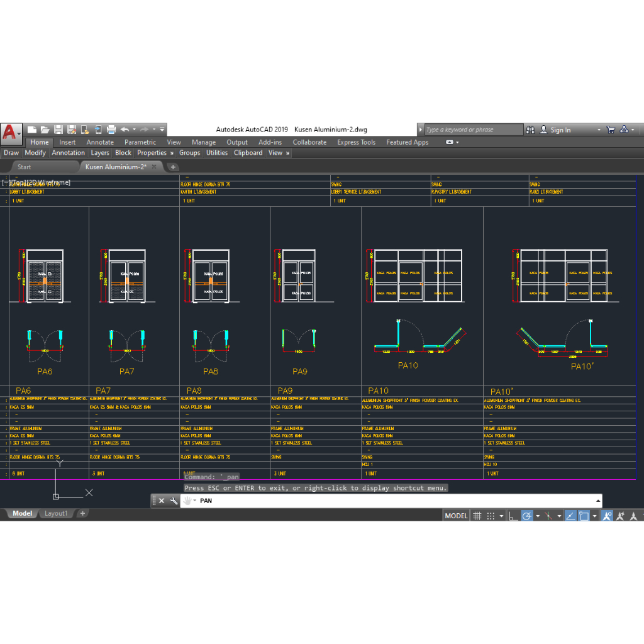
Task: Switch to the Layout1 tab
Action: (56, 513)
